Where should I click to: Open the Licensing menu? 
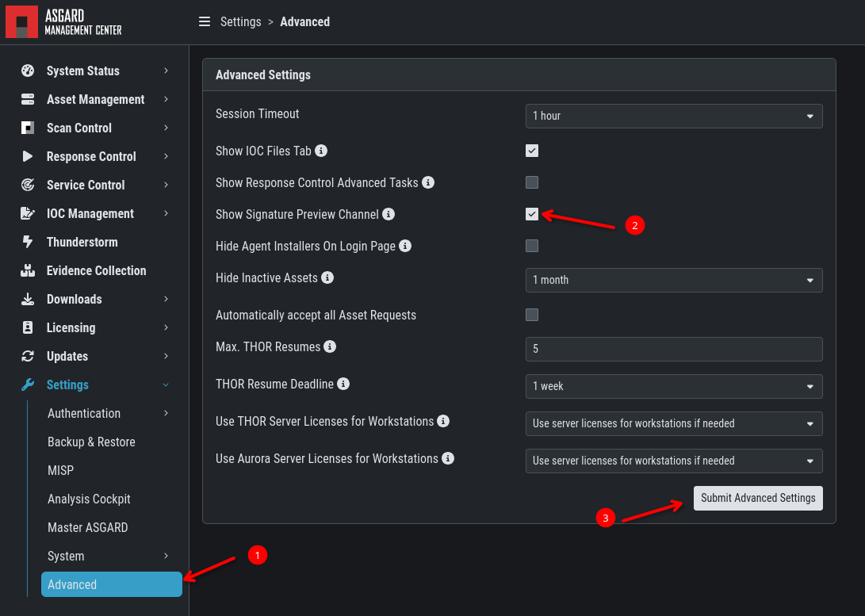[71, 327]
